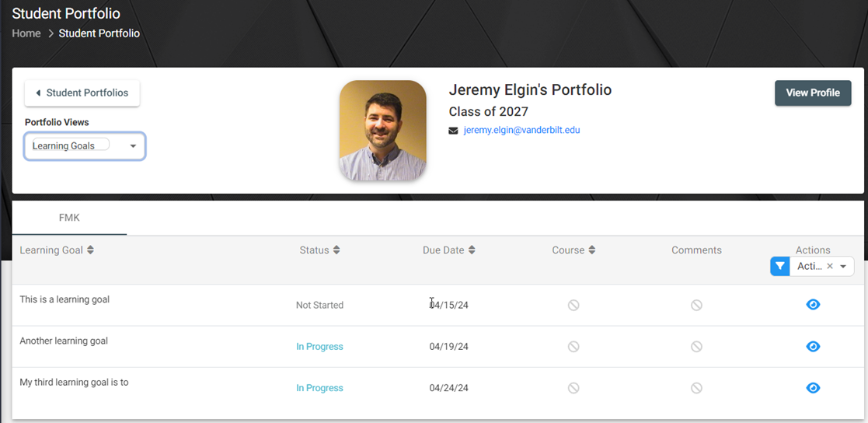Screen dimensions: 868x423
Task: Click Course no-entry icon for 04/15/24 row
Action: 573,305
